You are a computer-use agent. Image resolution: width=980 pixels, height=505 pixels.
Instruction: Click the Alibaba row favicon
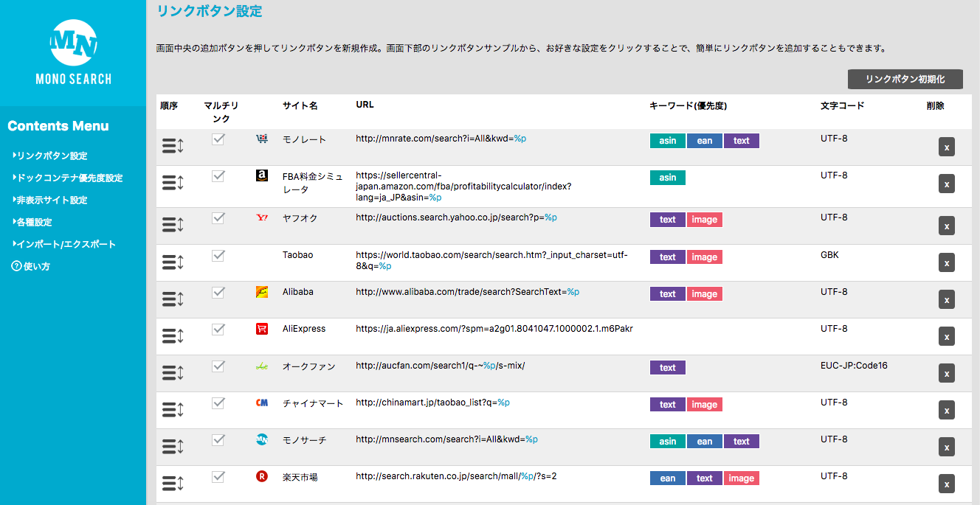tap(261, 292)
